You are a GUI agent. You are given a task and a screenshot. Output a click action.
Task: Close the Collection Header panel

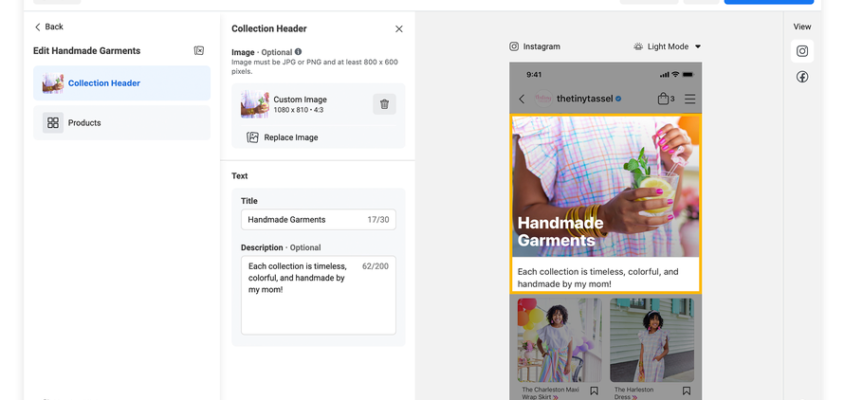click(x=399, y=29)
